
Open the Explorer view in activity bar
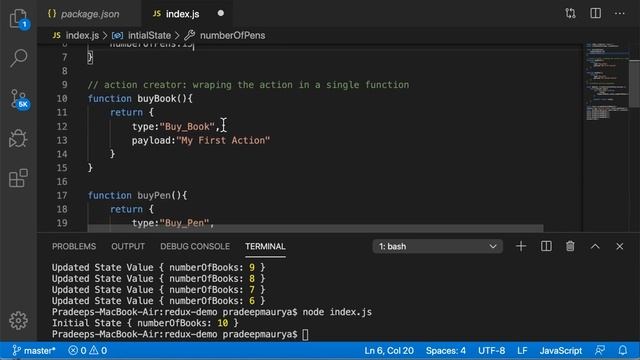point(18,18)
